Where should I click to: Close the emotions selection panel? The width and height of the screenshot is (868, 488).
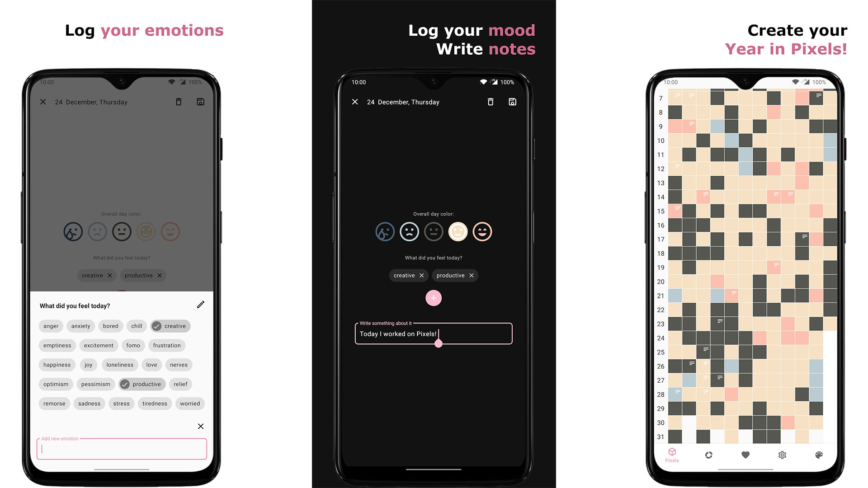point(200,426)
